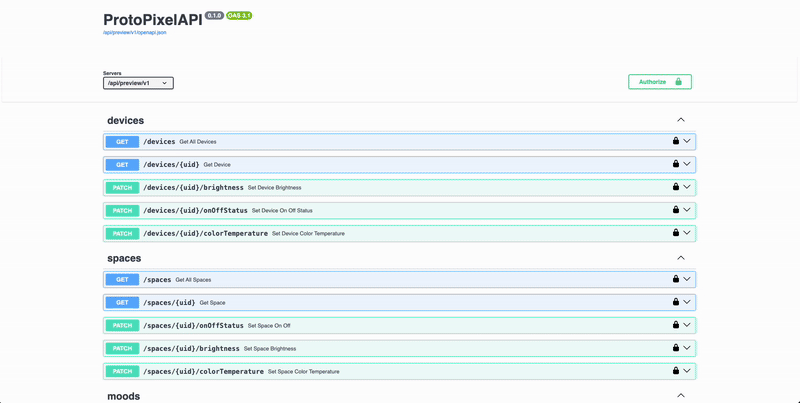Click GET badge of /devices/{uid} endpoint
Image resolution: width=800 pixels, height=403 pixels.
122,165
